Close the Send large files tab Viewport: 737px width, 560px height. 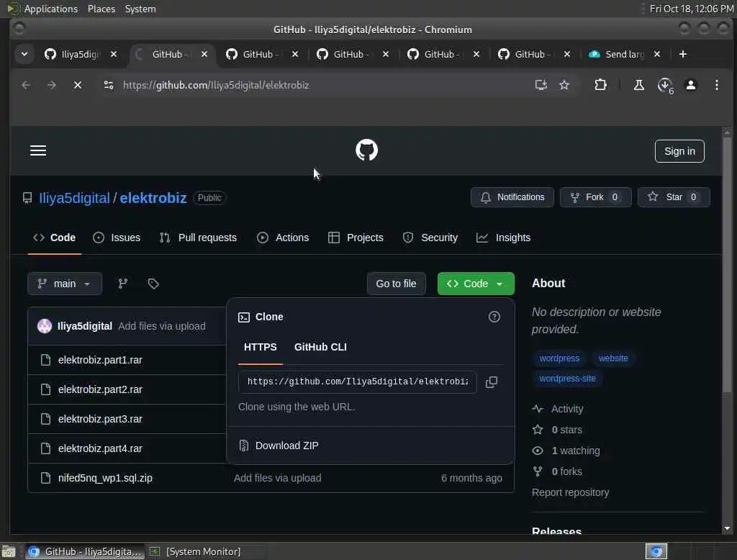pos(657,54)
